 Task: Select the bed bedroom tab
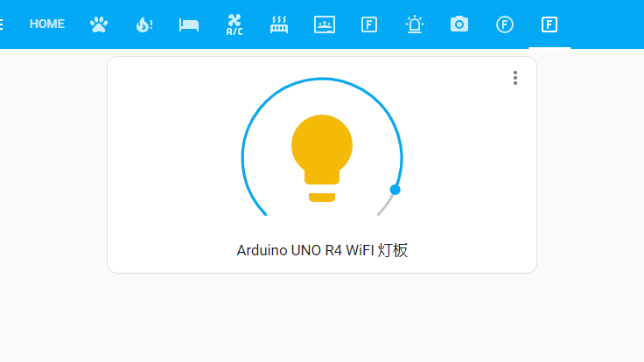tap(189, 24)
